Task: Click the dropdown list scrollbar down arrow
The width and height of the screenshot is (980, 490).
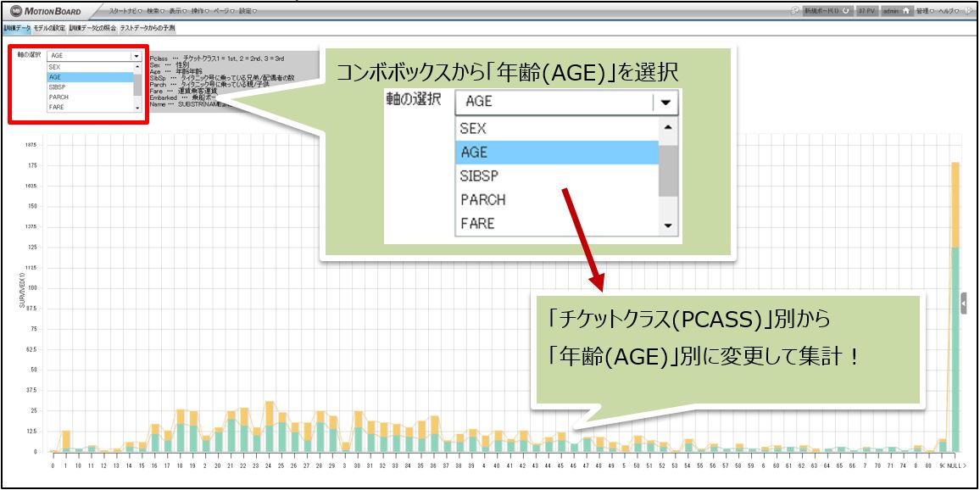Action: click(x=137, y=109)
